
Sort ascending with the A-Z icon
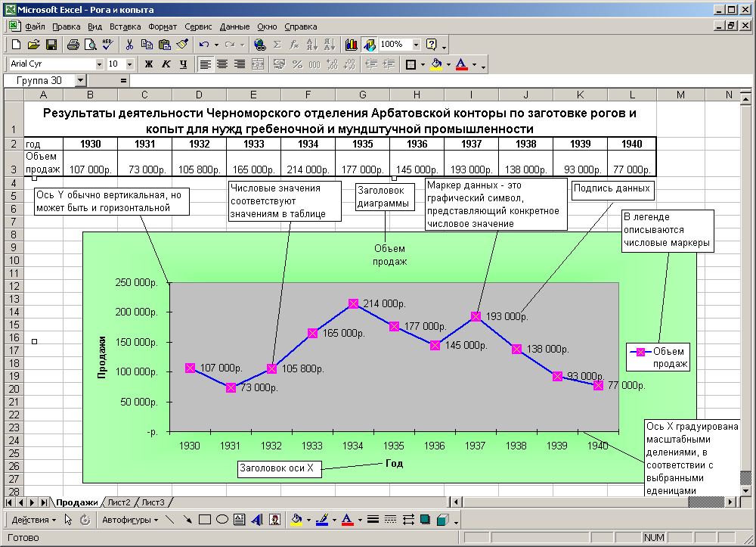pos(312,45)
